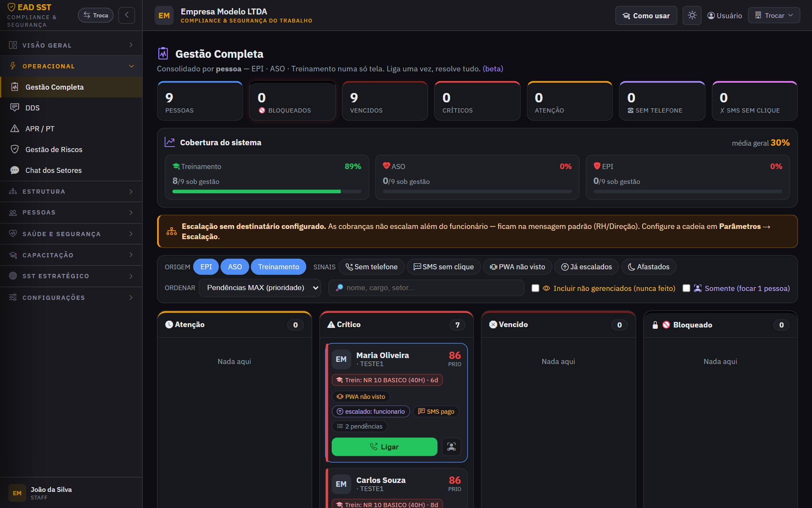812x508 pixels.
Task: Toggle the SMS sem clique signal filter
Action: (443, 267)
